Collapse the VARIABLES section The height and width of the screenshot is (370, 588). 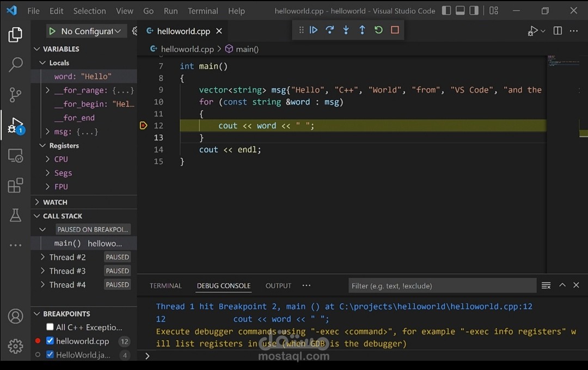37,49
